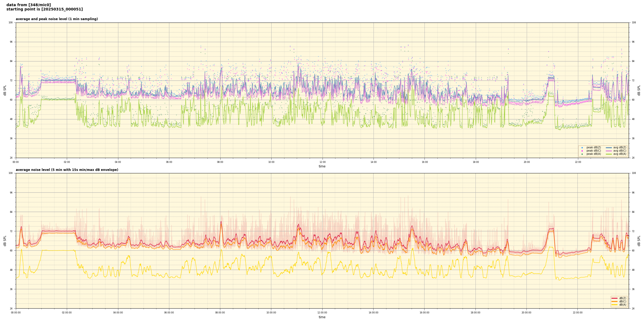Click the starting point 20250315_000051 text
Viewport: 644px width, 322px height.
pyautogui.click(x=45, y=9)
